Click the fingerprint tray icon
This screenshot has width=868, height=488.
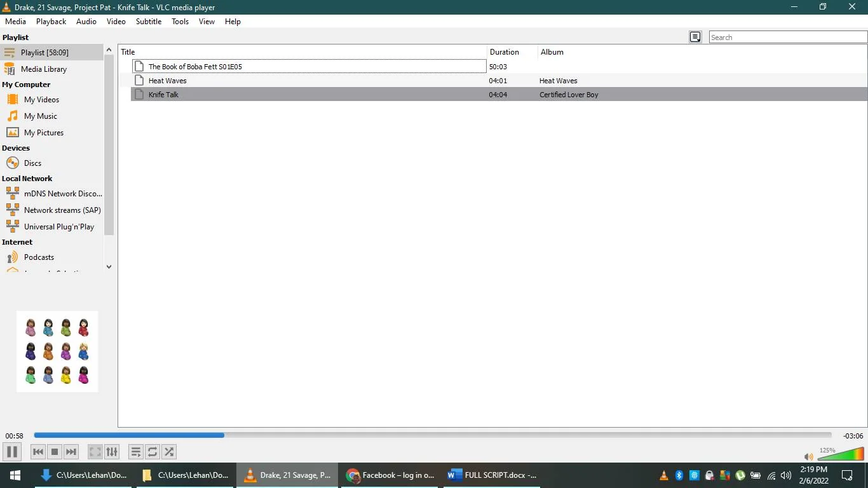(694, 475)
